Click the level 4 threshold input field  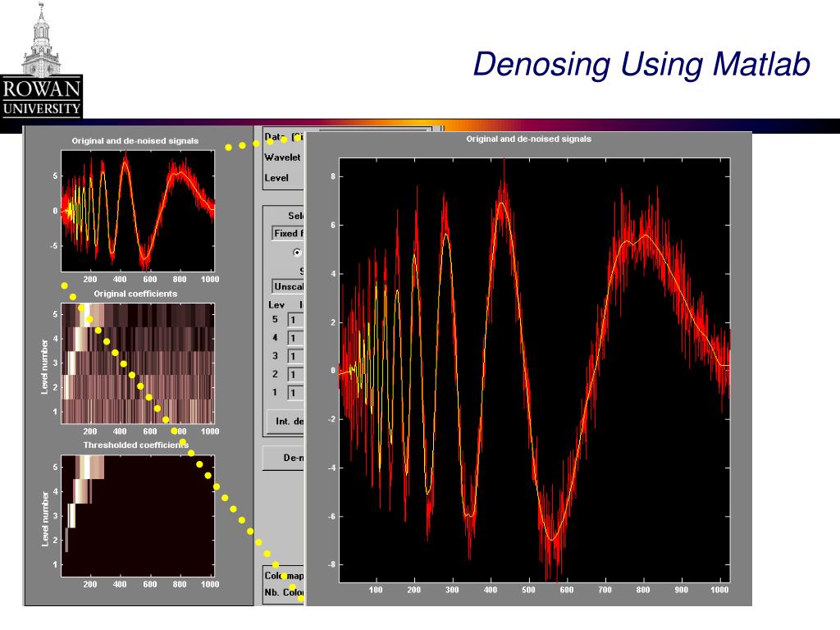click(295, 338)
